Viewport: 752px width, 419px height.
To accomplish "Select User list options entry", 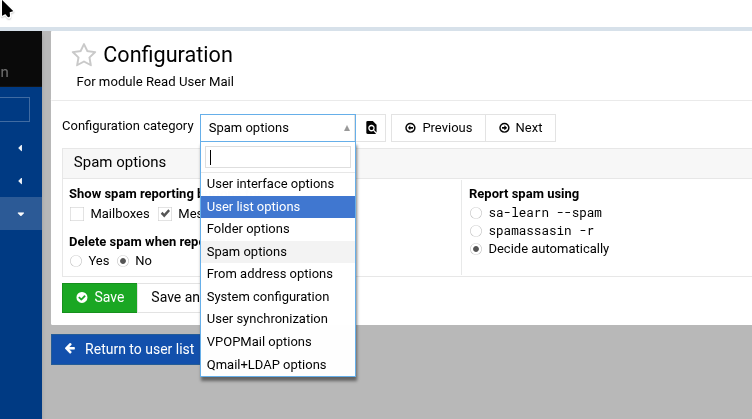I will pos(253,207).
